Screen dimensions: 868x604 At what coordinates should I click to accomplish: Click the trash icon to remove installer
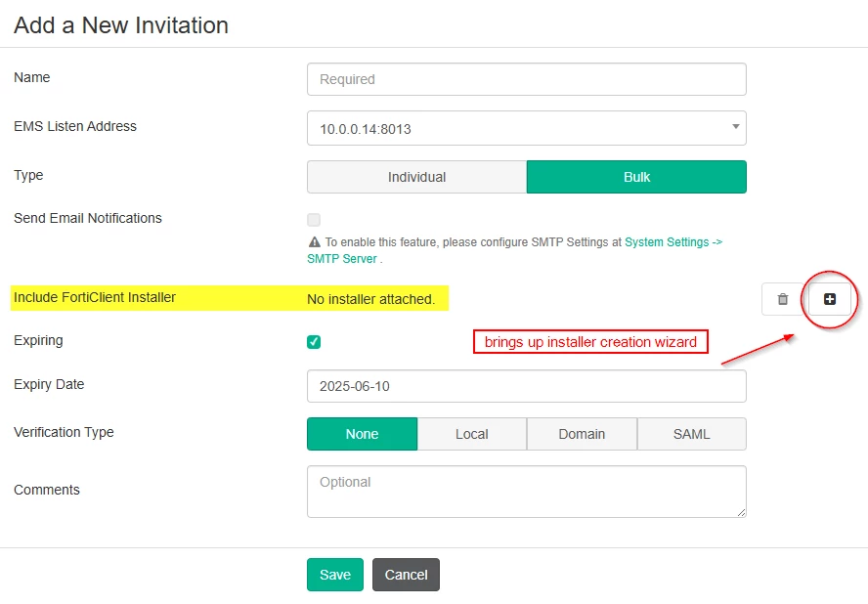783,299
